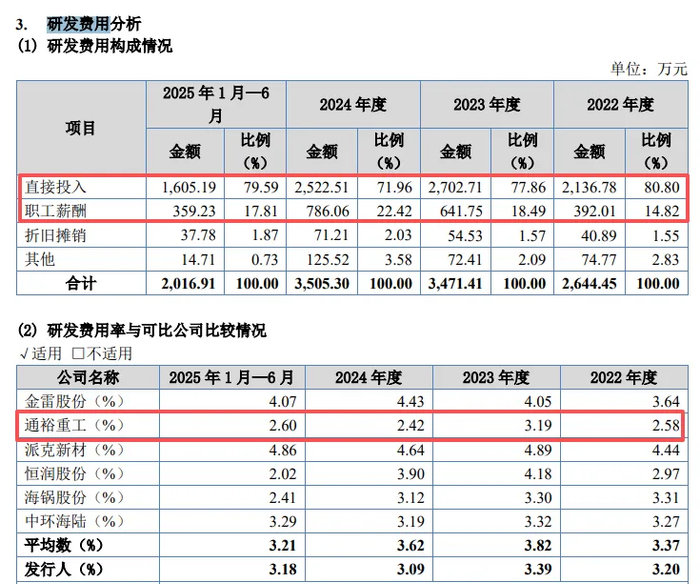Click the 公司名称 column header
700x584 pixels.
(88, 378)
